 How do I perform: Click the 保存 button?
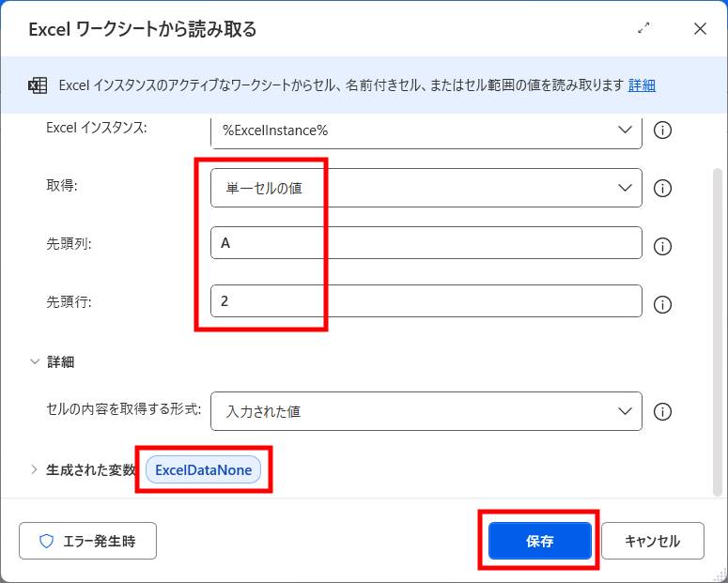point(540,541)
